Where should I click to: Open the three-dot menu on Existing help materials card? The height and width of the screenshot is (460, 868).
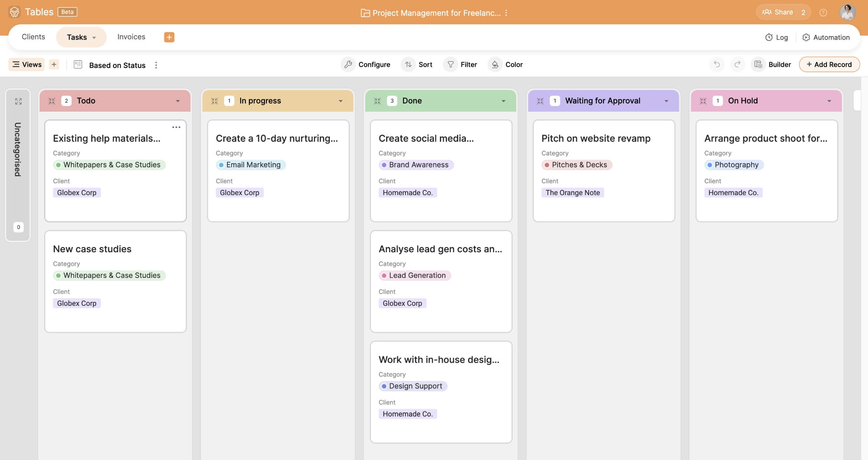point(176,127)
